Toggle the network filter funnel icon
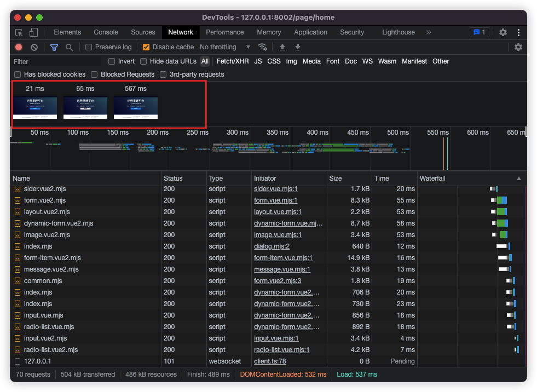Viewport: 537px width, 392px height. (54, 48)
